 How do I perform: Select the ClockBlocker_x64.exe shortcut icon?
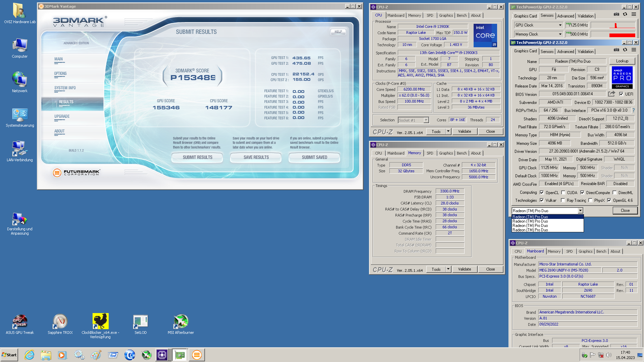click(100, 326)
